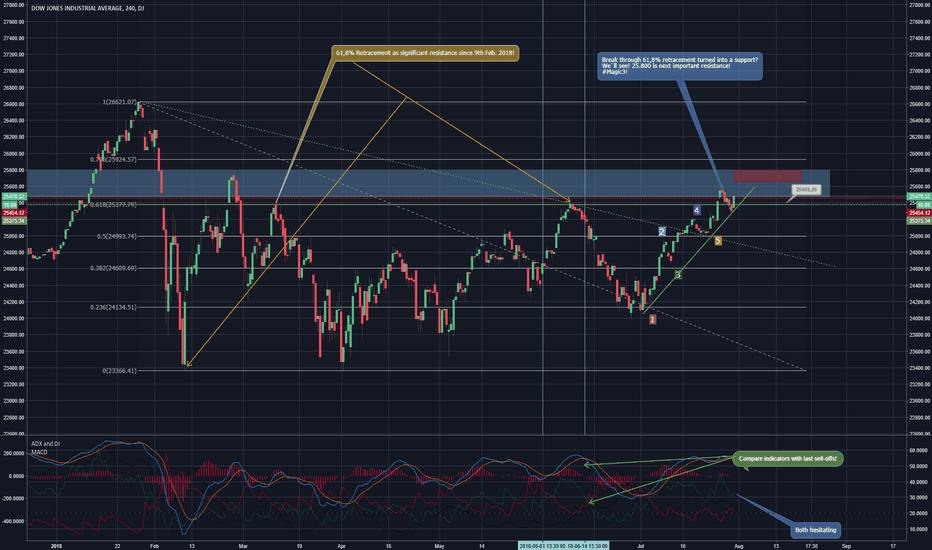
Task: Click the 0.0000 MACD scale value
Action: click(15, 476)
